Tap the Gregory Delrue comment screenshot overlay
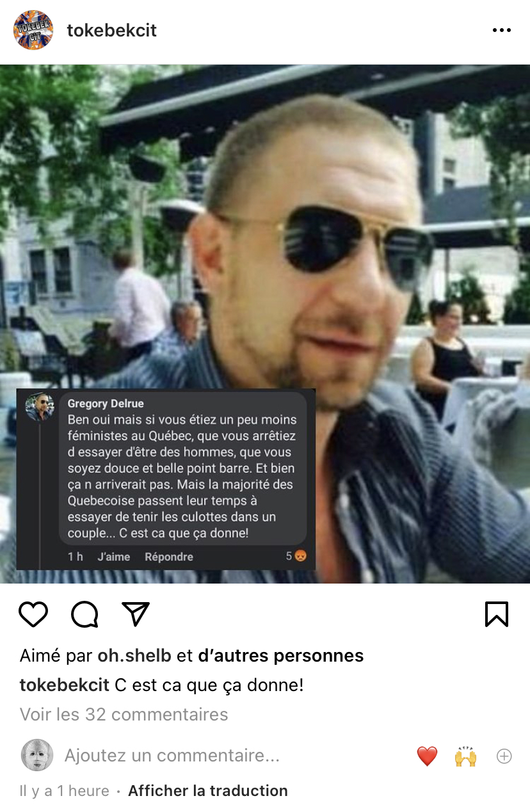 166,479
